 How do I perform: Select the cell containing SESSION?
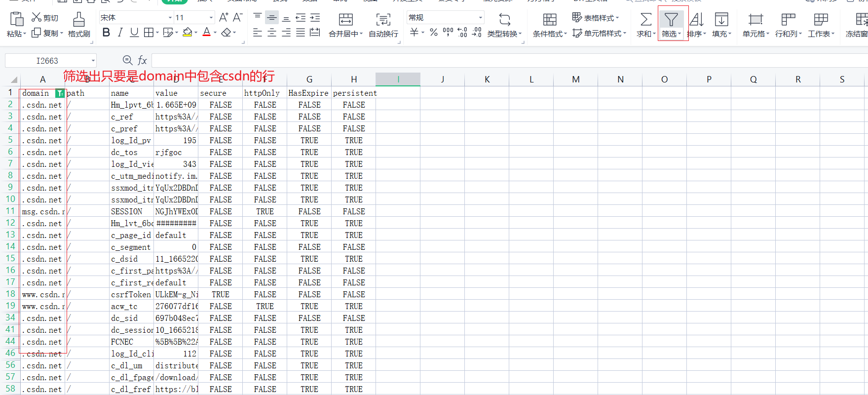pyautogui.click(x=131, y=211)
